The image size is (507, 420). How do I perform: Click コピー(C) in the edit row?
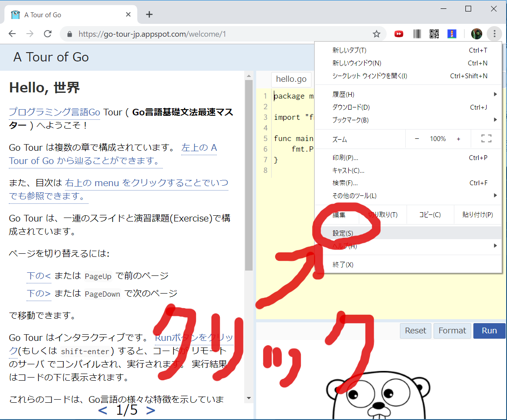430,214
